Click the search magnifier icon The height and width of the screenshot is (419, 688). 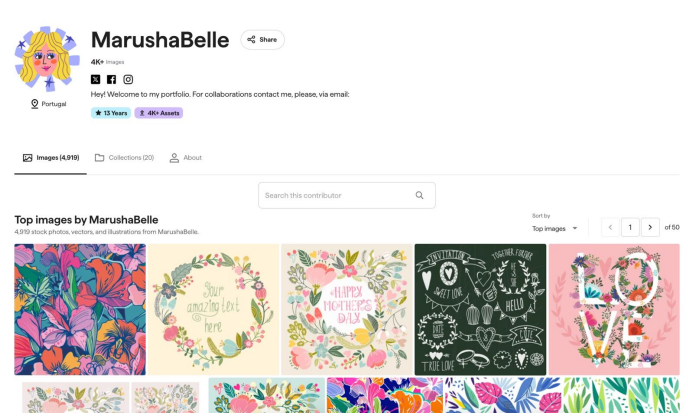[x=419, y=195]
